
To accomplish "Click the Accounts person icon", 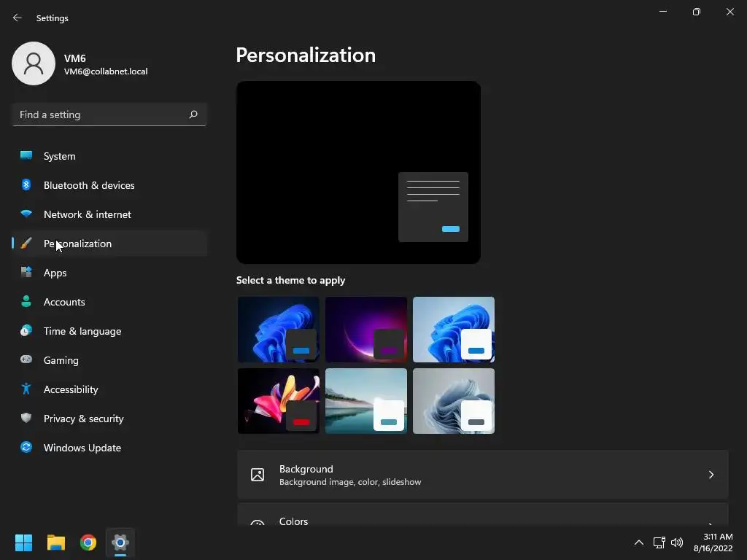I will [x=26, y=301].
